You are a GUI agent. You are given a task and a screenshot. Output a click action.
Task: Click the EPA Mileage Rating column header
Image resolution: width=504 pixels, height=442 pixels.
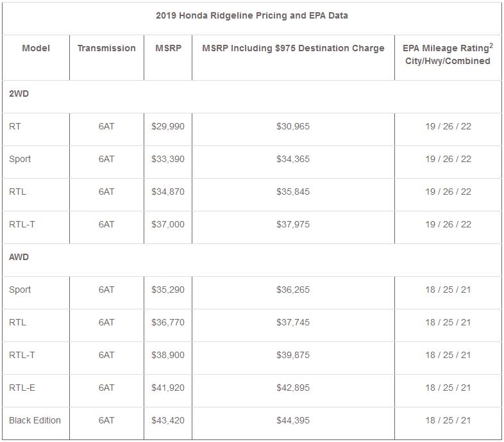coord(448,54)
